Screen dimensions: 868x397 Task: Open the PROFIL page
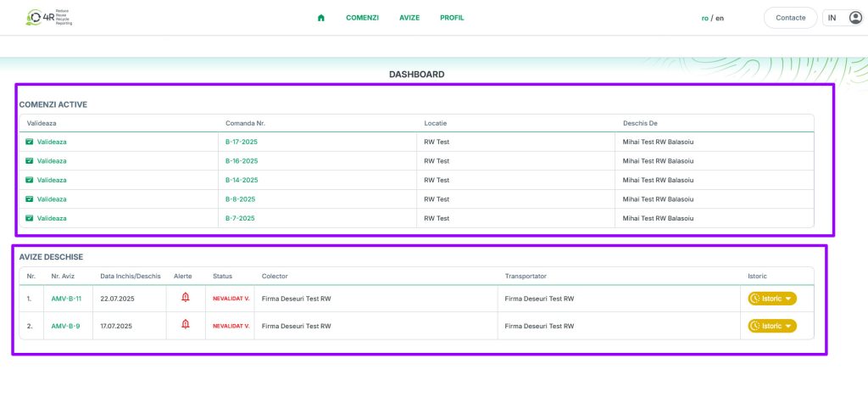coord(452,18)
